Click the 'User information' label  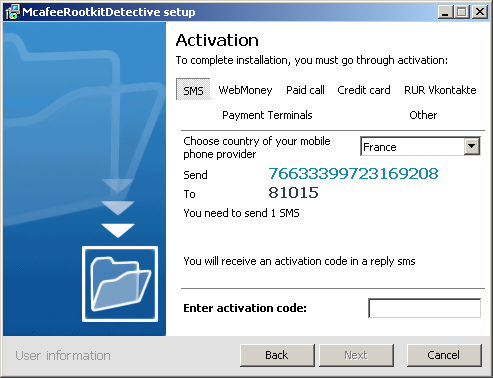click(x=63, y=356)
